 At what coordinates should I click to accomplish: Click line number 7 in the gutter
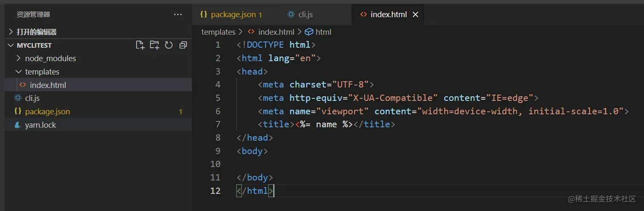[x=218, y=124]
